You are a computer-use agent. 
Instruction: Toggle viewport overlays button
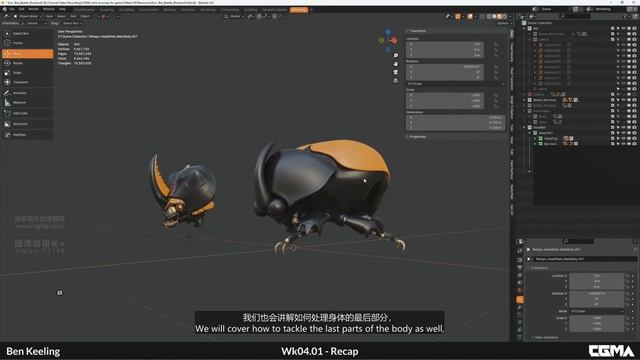tap(470, 16)
